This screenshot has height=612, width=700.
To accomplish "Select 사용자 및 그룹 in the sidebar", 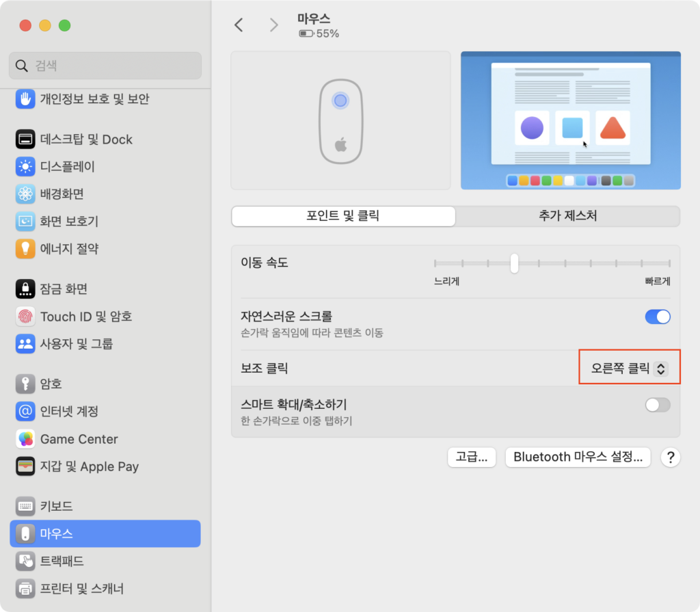I will (x=105, y=343).
